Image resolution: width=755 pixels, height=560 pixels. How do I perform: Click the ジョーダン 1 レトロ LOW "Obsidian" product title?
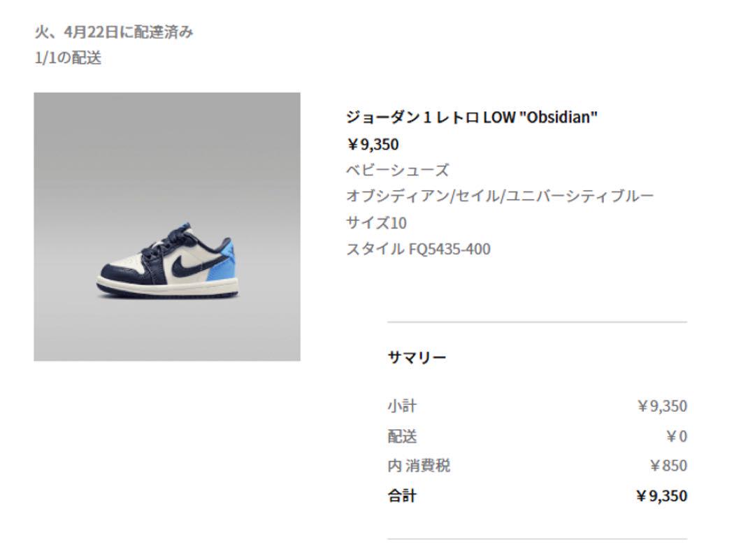point(471,117)
